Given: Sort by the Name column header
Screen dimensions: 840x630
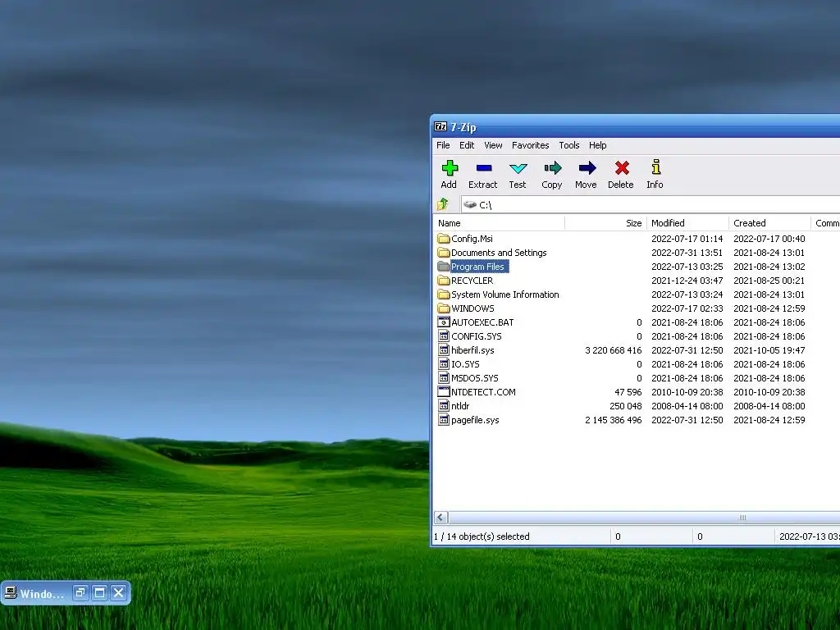Looking at the screenshot, I should (x=499, y=223).
